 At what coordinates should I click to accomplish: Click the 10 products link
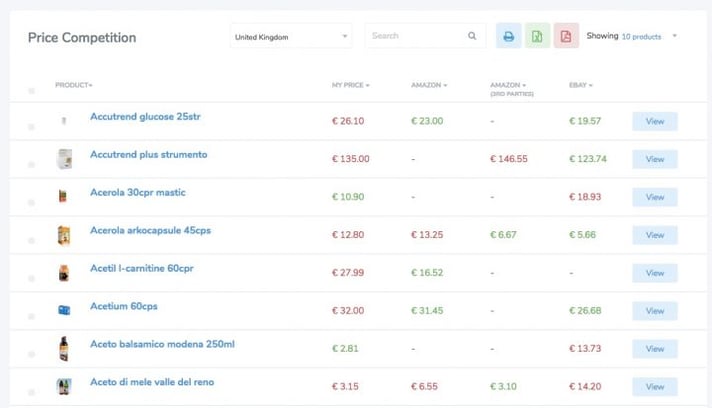641,36
